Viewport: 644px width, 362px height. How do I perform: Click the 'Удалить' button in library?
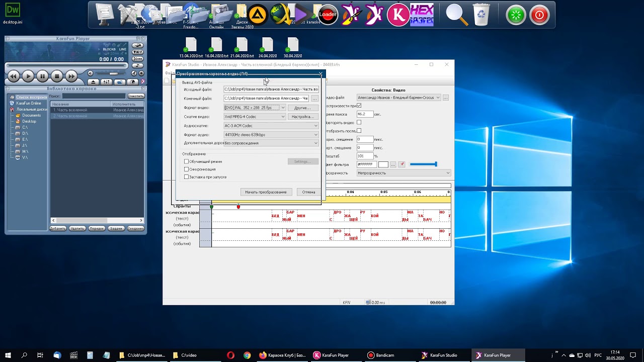[77, 228]
